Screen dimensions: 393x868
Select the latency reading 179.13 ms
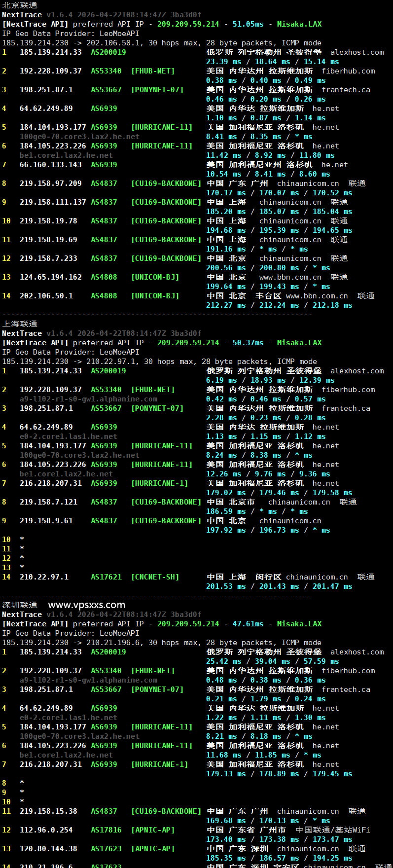[226, 773]
